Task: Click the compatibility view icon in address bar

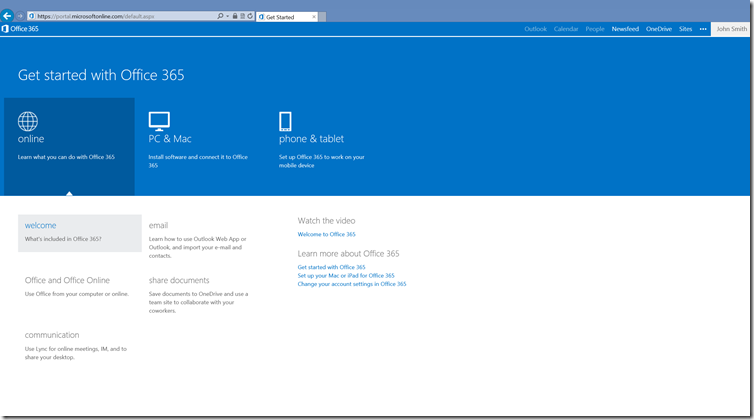Action: 242,16
